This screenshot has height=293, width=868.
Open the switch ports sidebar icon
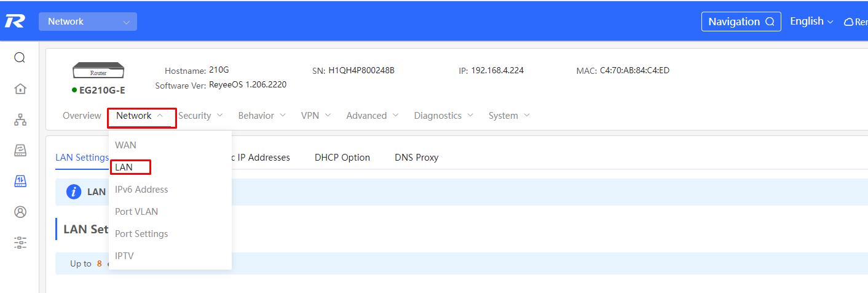coord(20,181)
